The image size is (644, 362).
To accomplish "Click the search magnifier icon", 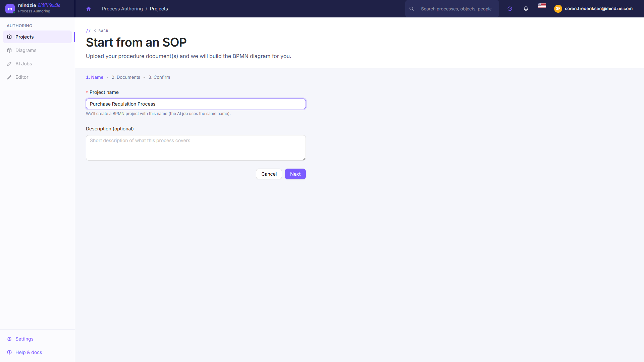I will pos(412,9).
